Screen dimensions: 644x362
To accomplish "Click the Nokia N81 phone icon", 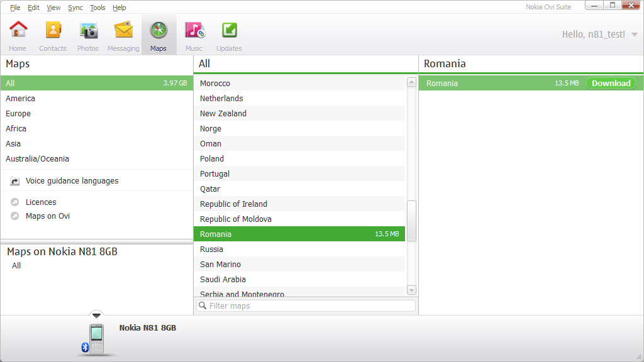I will [97, 339].
